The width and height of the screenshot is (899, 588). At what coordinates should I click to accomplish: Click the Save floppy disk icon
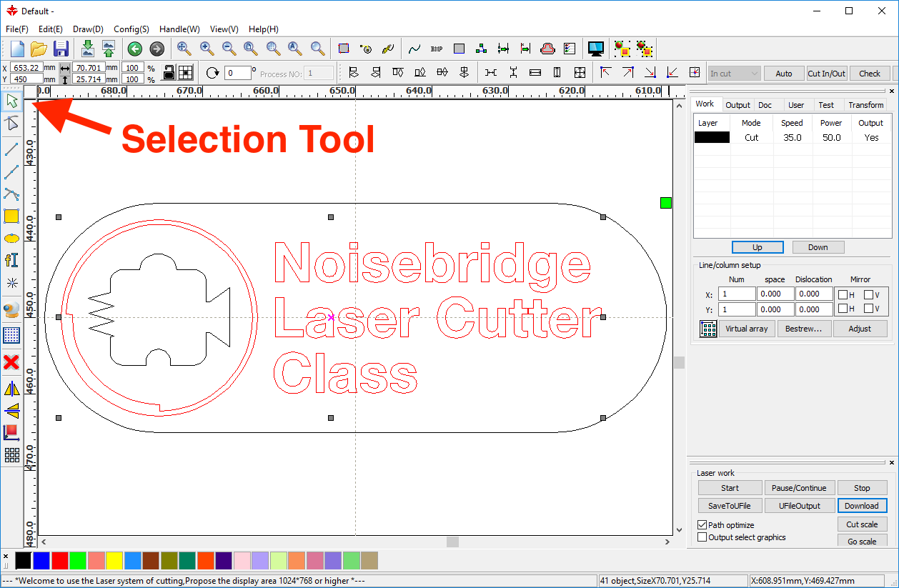click(61, 49)
